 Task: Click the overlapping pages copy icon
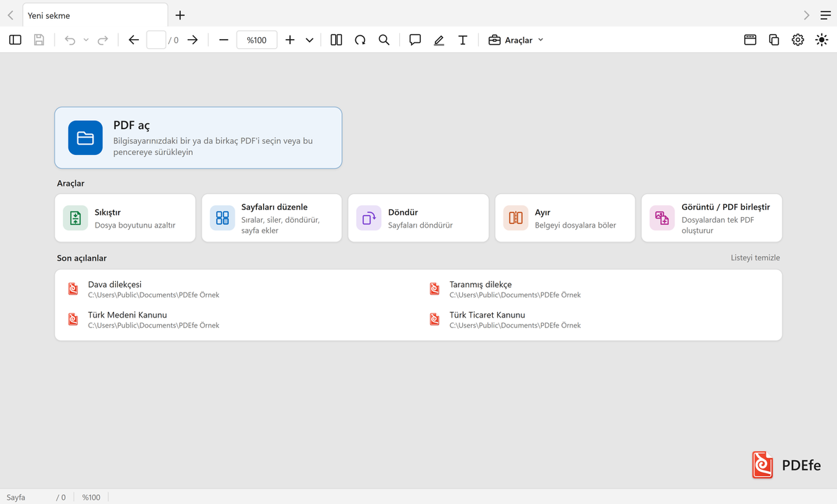pos(774,40)
